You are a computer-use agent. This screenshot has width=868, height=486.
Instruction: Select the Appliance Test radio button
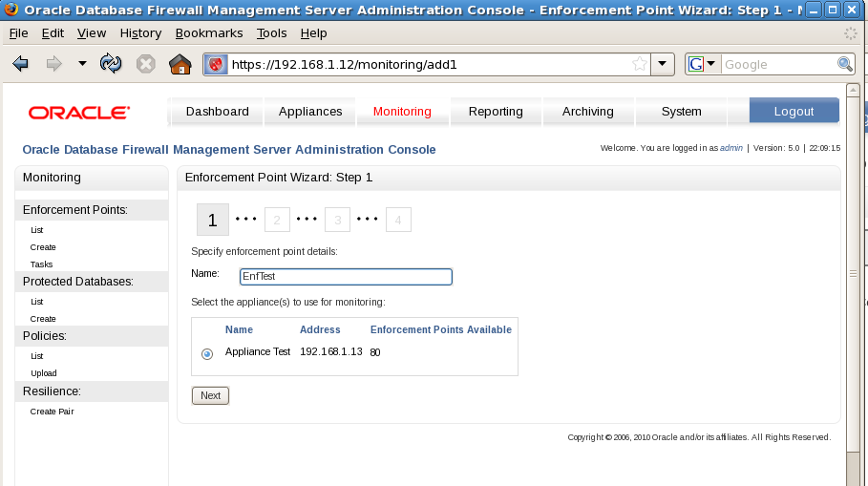pos(207,353)
